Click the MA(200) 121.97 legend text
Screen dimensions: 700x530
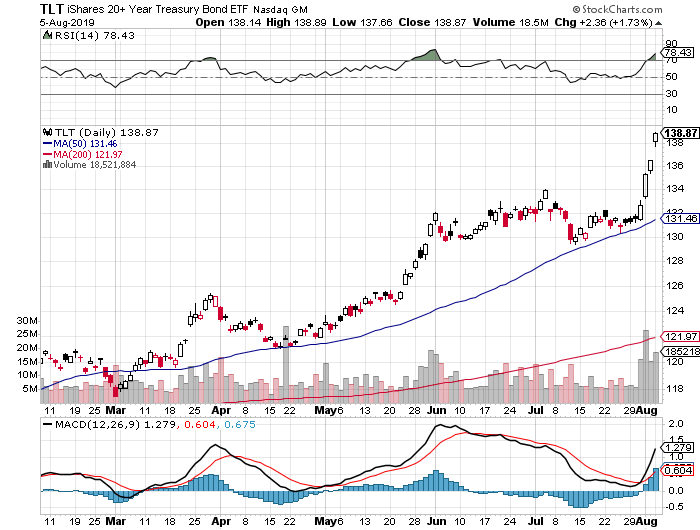[x=88, y=154]
